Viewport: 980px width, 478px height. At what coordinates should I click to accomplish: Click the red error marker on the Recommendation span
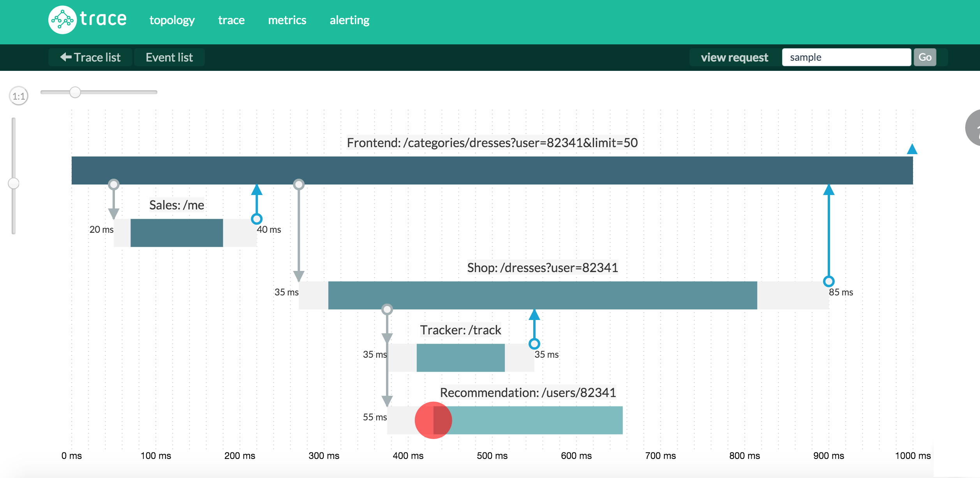(x=433, y=420)
